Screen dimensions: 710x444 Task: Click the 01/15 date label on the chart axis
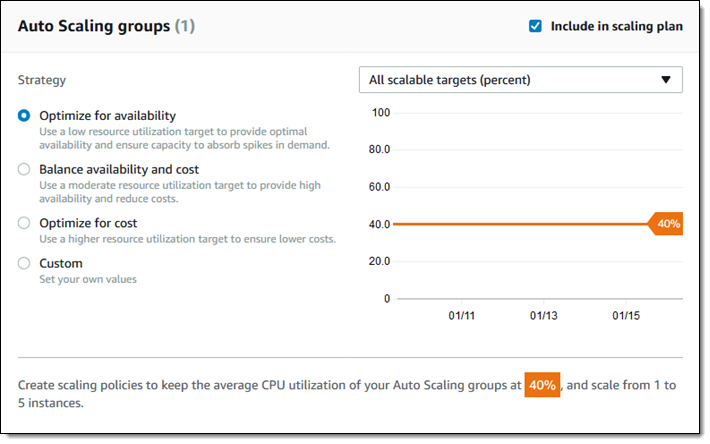(x=626, y=316)
